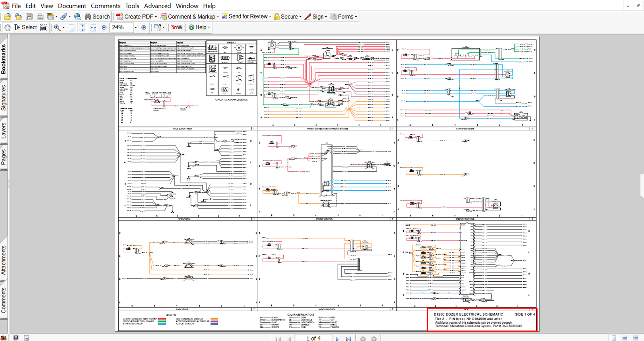Click the zoom out minus icon
Screen dimensions: 644x341
pyautogui.click(x=104, y=27)
